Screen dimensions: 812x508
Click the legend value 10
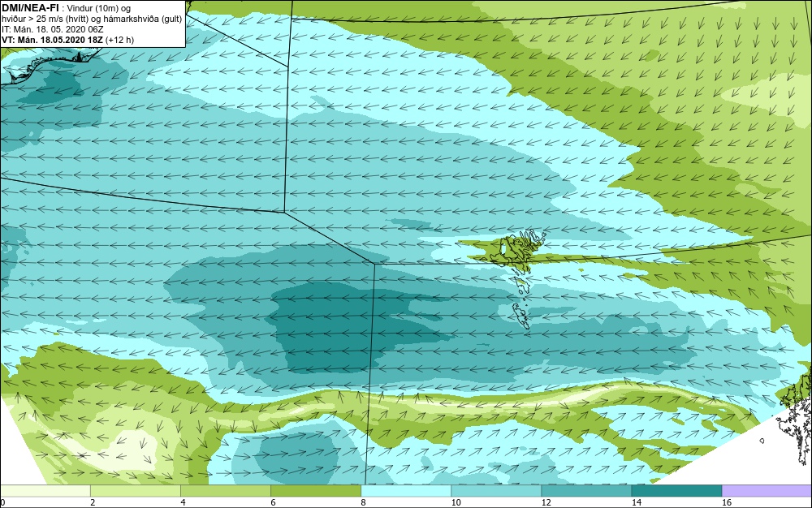pyautogui.click(x=456, y=502)
